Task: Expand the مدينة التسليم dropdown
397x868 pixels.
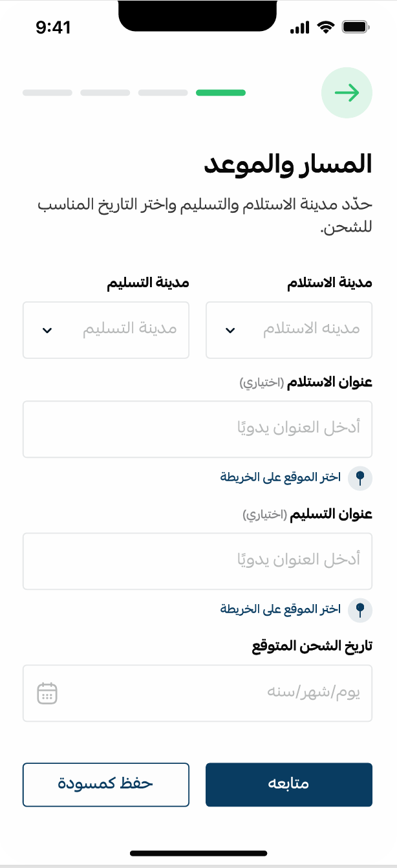Action: 106,330
